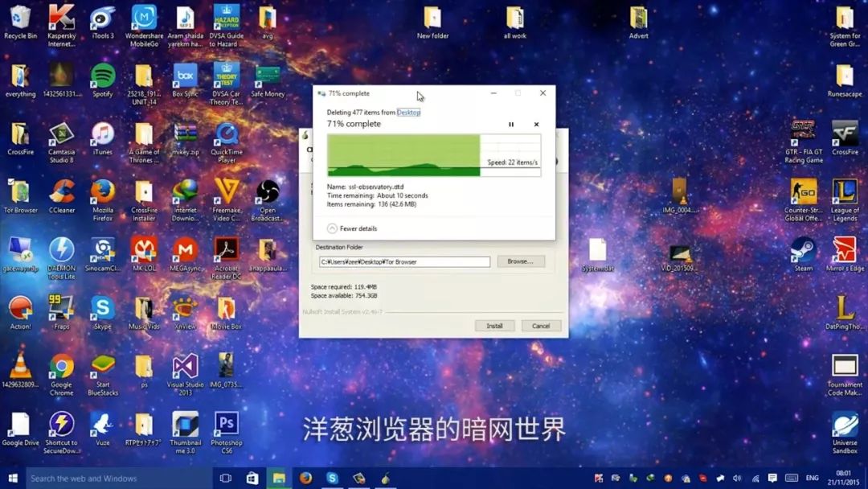Screen dimensions: 868x489
Task: Select the Open Broadcaster icon
Action: 268,200
